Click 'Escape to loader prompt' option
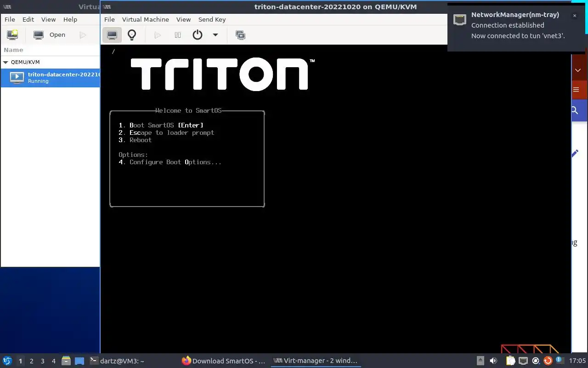This screenshot has width=588, height=368. click(166, 132)
